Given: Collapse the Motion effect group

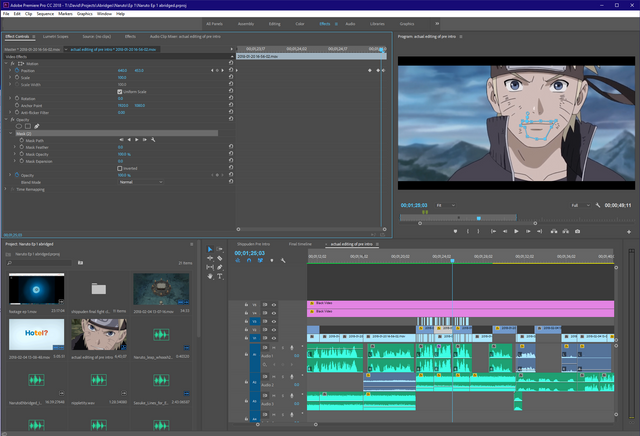Looking at the screenshot, I should pyautogui.click(x=6, y=63).
